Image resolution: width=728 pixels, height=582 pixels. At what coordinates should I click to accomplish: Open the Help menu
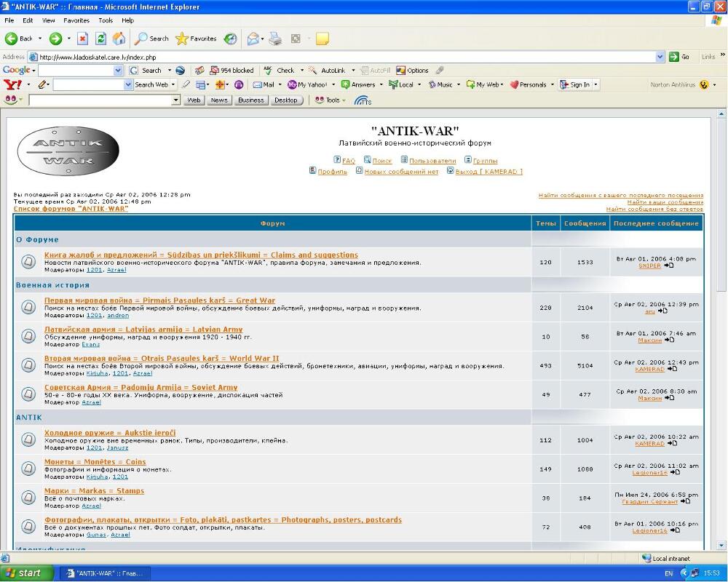[127, 20]
